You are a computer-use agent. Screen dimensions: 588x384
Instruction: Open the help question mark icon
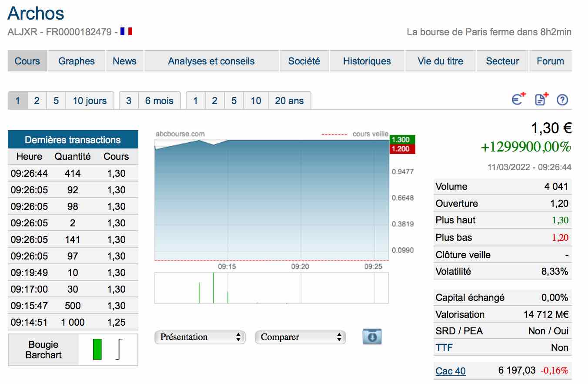[562, 100]
